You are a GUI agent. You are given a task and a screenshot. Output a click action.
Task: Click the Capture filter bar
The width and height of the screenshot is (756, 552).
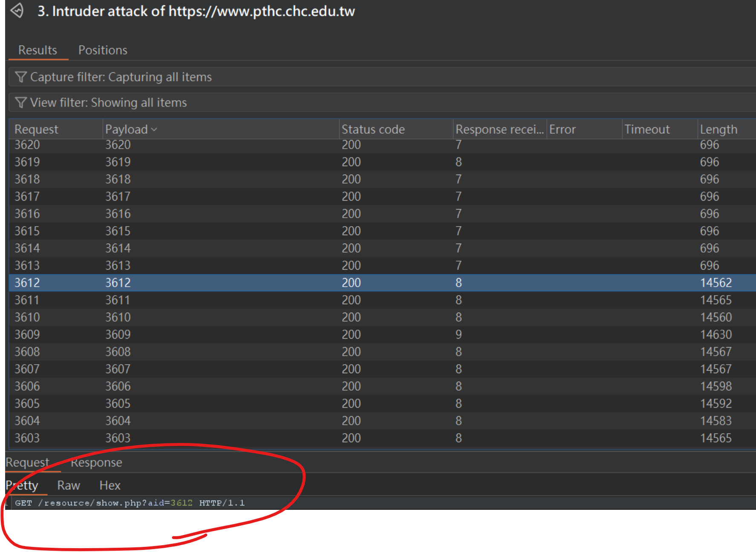382,77
